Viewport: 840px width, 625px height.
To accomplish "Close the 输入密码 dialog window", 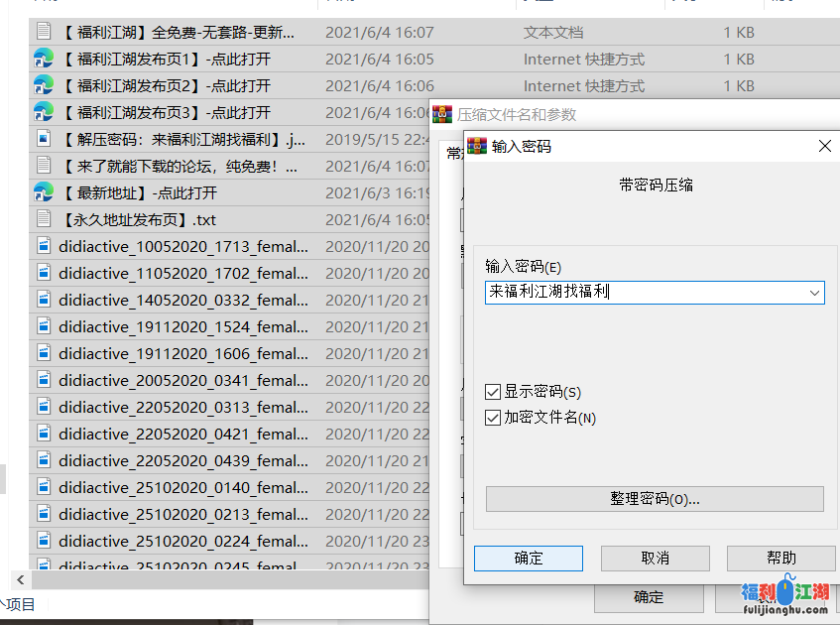I will click(x=823, y=146).
